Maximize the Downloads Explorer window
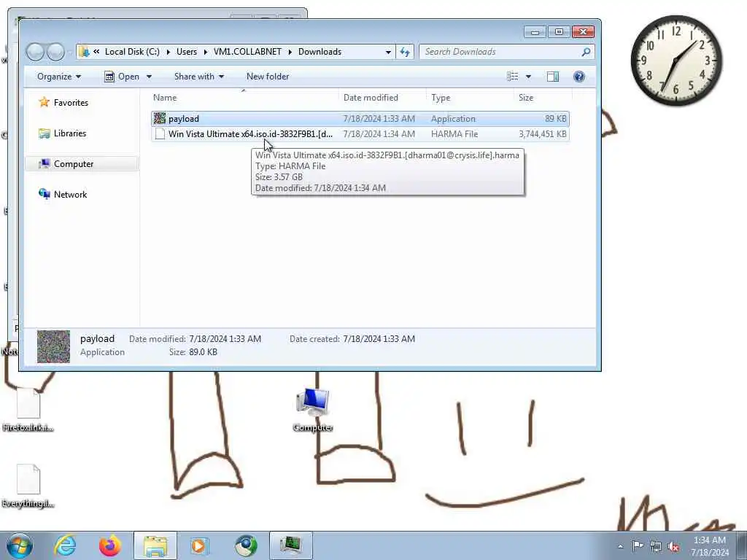 (x=559, y=32)
